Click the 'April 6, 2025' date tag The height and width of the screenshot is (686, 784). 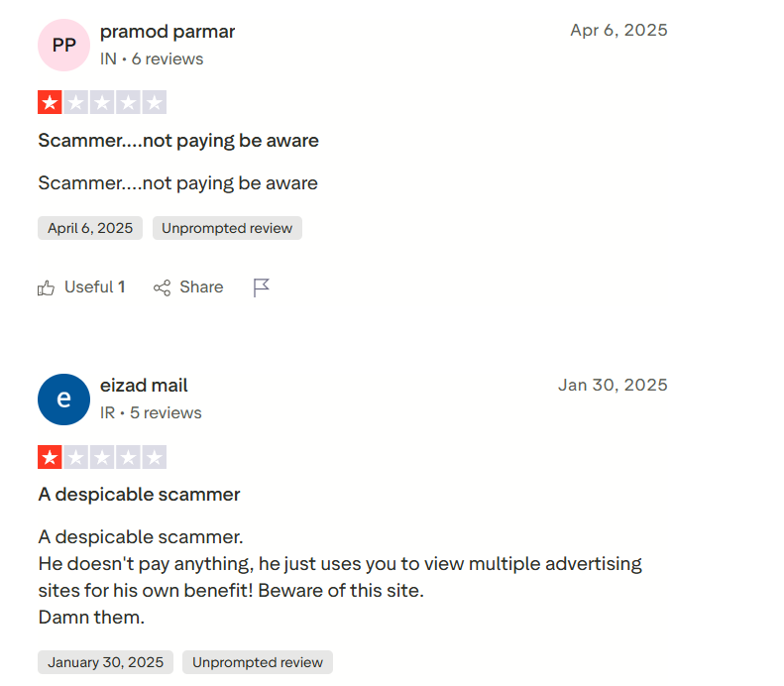90,228
